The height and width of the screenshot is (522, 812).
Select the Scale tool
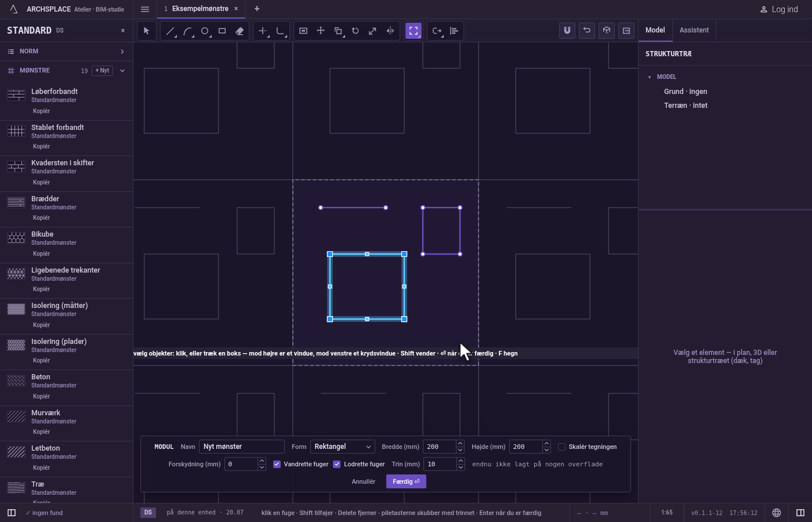pos(373,31)
